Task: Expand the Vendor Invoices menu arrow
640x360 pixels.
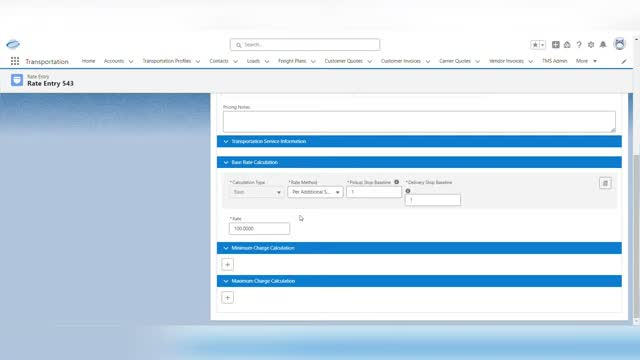Action: click(x=531, y=61)
